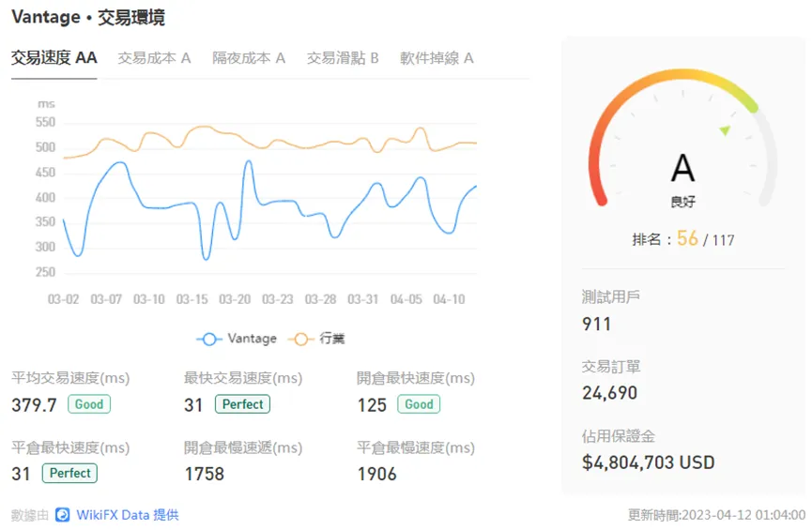Click the ranking number 56
Screen dimensions: 812x530
pos(687,238)
